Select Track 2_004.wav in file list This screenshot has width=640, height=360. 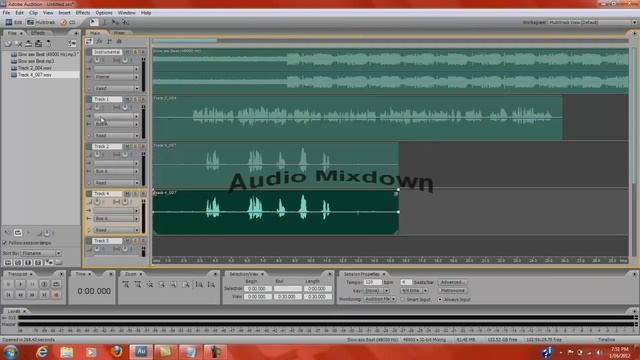coord(34,68)
